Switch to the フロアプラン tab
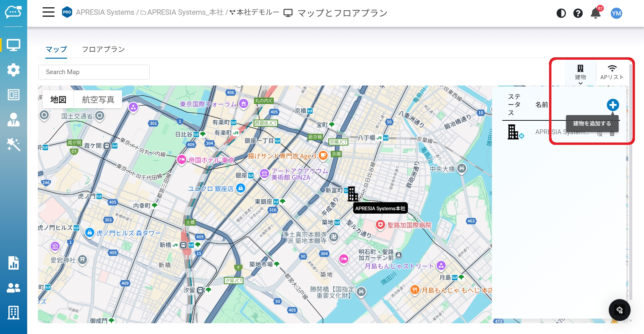The image size is (644, 334). (103, 49)
